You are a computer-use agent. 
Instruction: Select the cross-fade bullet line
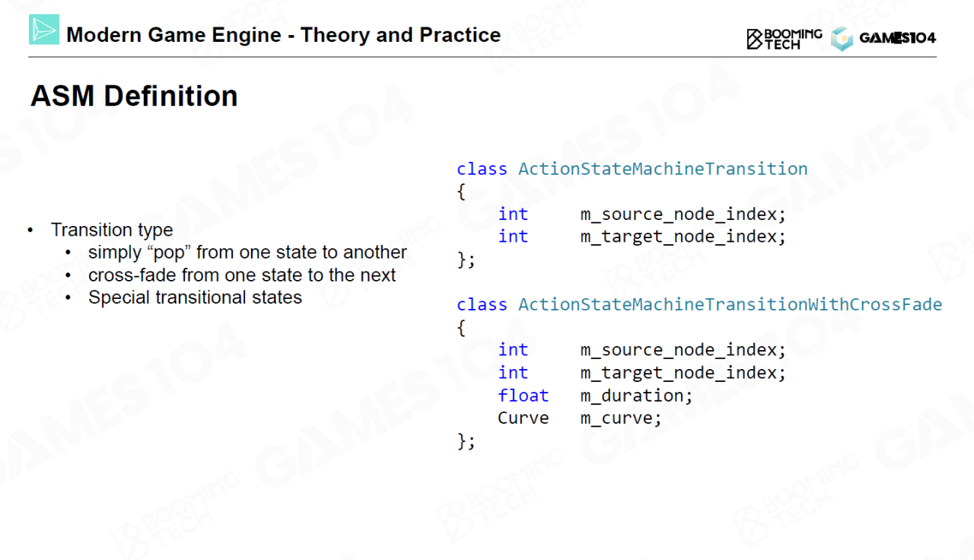coord(242,275)
